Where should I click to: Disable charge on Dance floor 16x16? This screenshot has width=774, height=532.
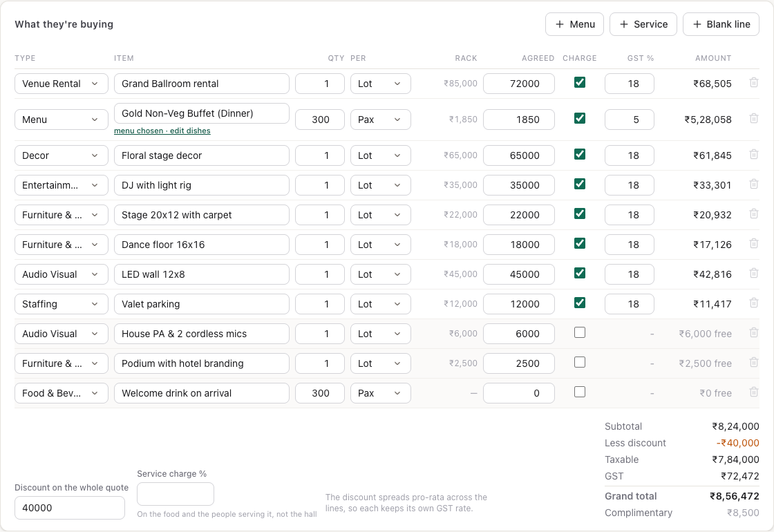point(580,243)
